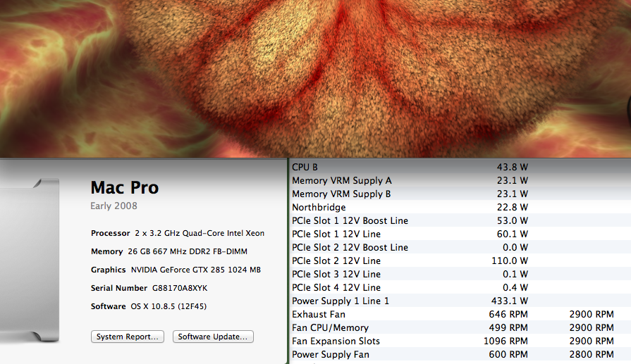The image size is (631, 364).
Task: Select PCIe Slot 2 12V Boost Line row
Action: pos(460,248)
